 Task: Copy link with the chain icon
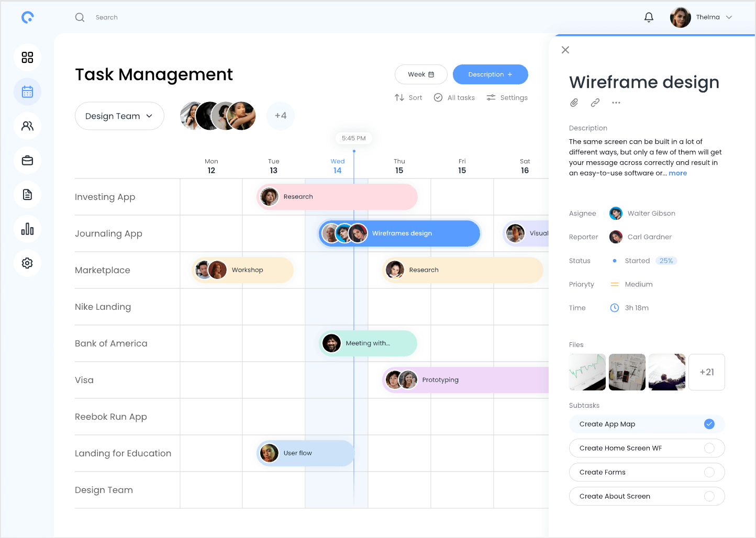[595, 103]
